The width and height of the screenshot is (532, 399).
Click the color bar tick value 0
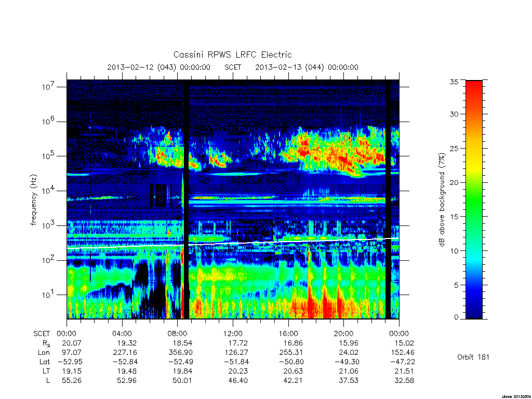pyautogui.click(x=456, y=317)
